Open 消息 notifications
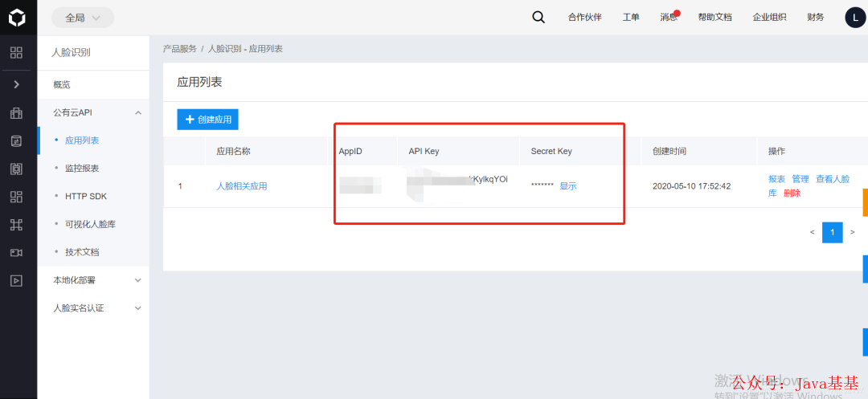 coord(669,17)
